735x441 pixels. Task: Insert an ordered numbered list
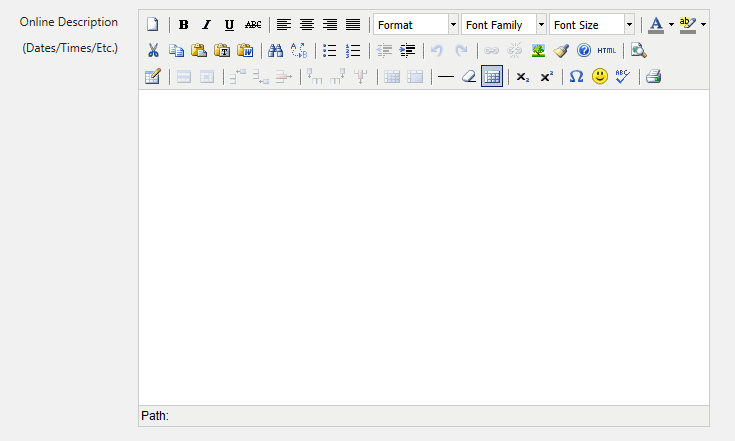pos(352,50)
